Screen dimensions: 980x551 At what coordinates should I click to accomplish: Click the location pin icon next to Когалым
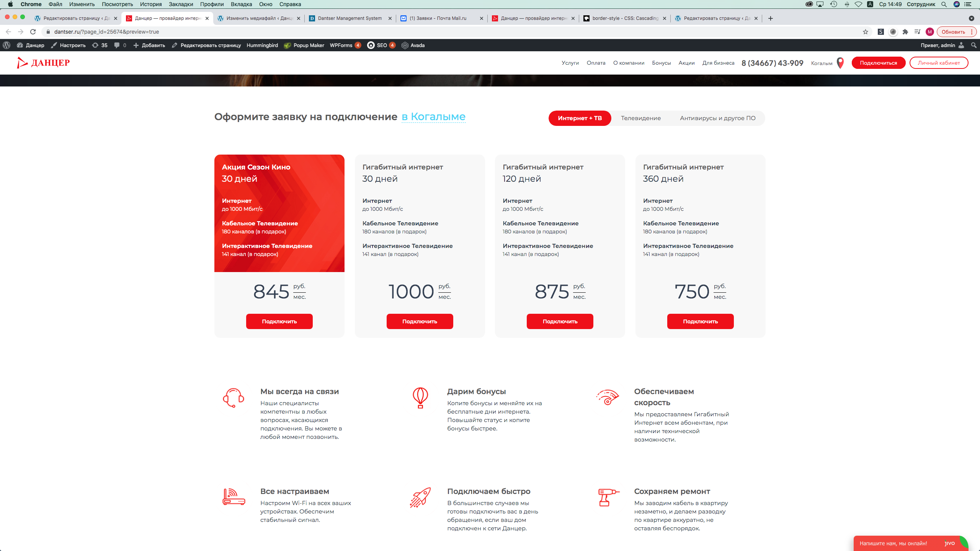pyautogui.click(x=840, y=63)
